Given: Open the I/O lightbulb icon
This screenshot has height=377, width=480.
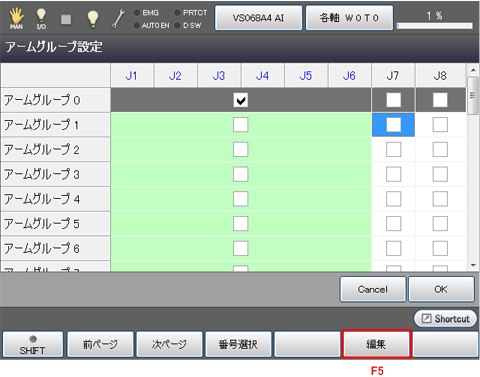Looking at the screenshot, I should coord(41,18).
